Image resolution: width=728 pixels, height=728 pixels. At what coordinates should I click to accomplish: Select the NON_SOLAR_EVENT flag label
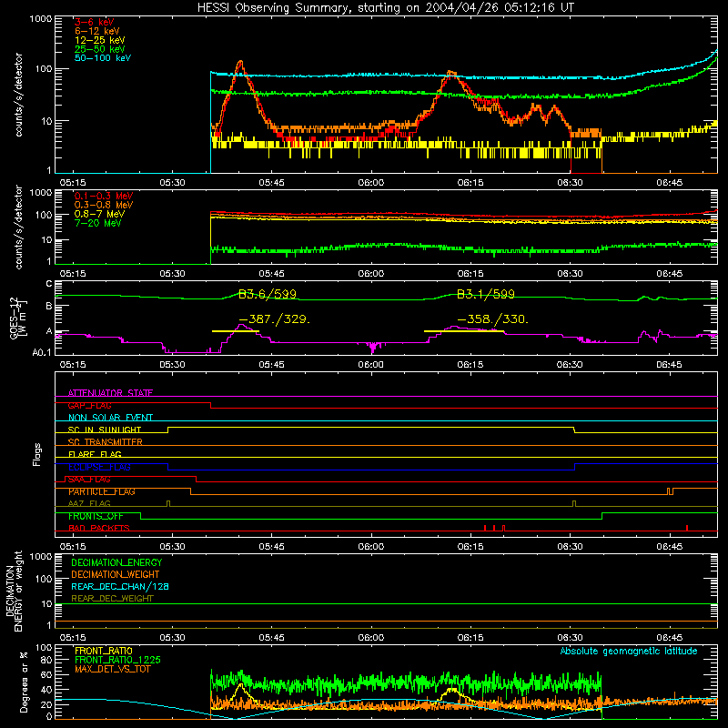pos(110,418)
